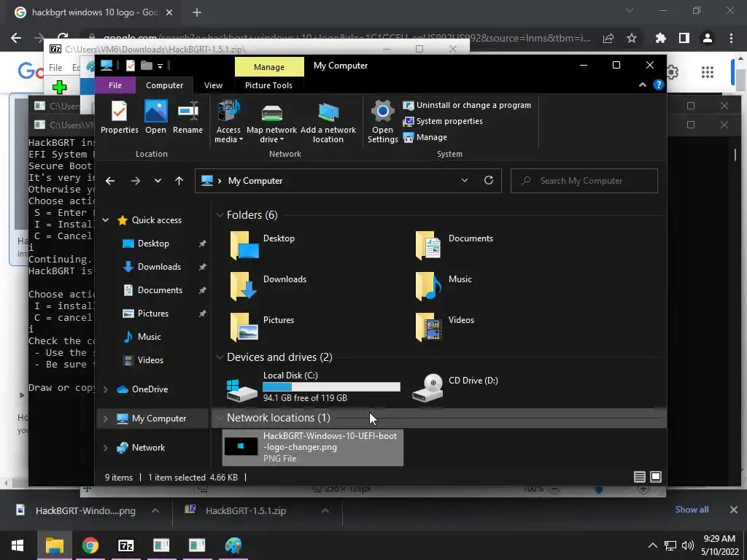Select Music in the navigation pane
The height and width of the screenshot is (560, 747).
point(149,337)
